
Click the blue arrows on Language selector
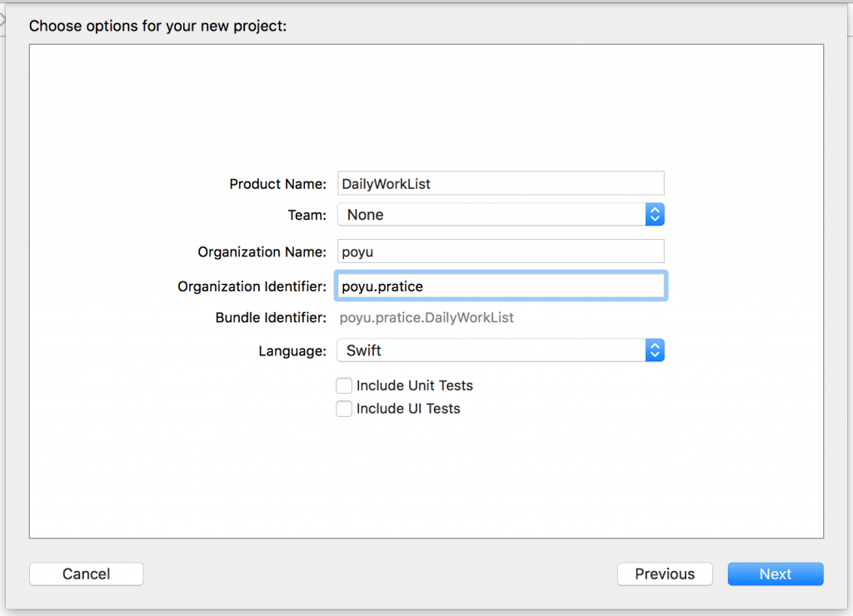point(655,350)
